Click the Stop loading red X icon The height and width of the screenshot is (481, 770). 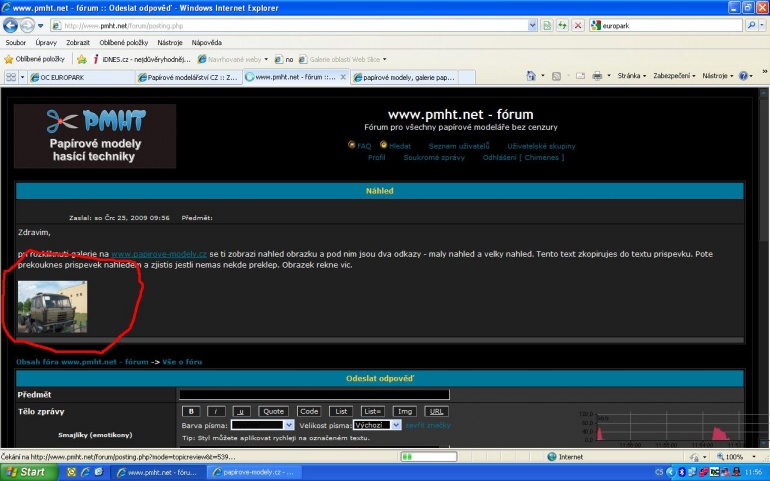(578, 26)
